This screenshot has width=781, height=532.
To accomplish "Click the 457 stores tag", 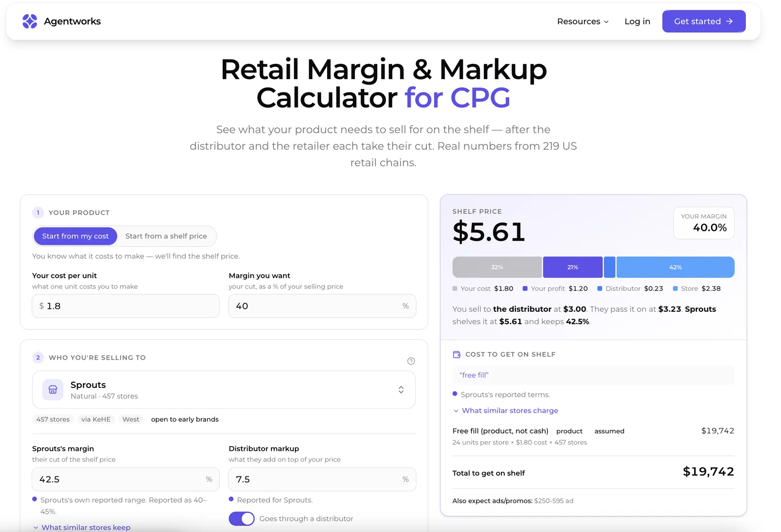I will coord(53,419).
